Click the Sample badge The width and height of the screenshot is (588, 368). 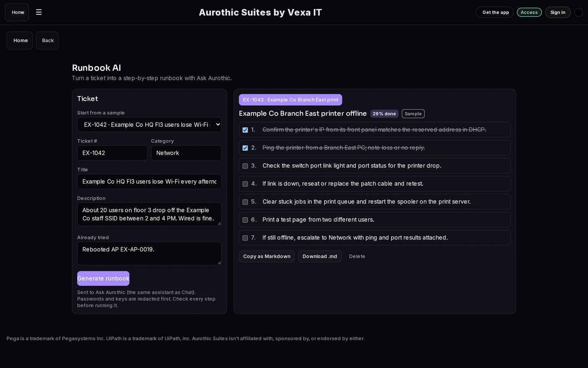coord(413,114)
